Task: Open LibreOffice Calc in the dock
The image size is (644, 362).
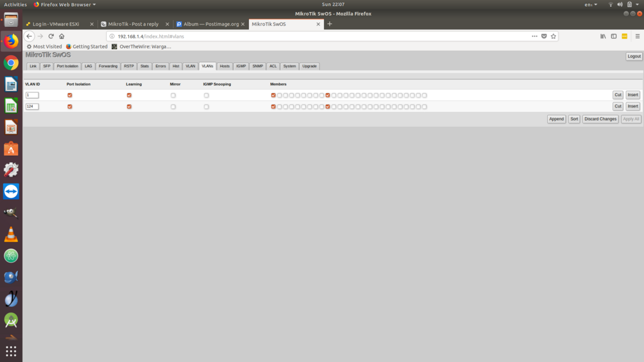Action: point(11,106)
